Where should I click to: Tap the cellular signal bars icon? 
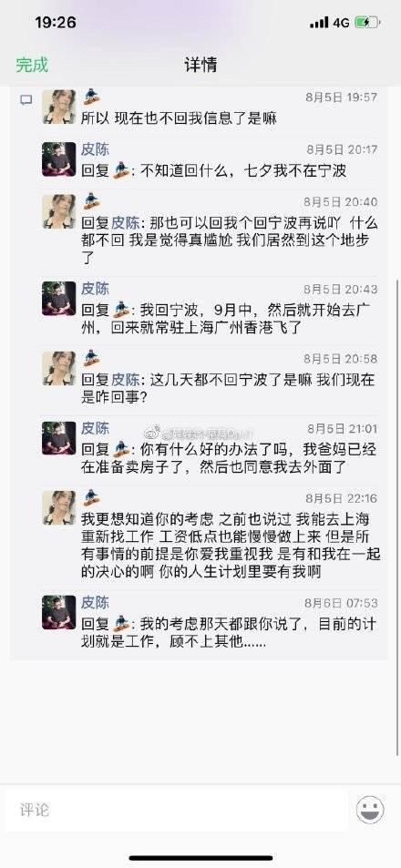319,23
